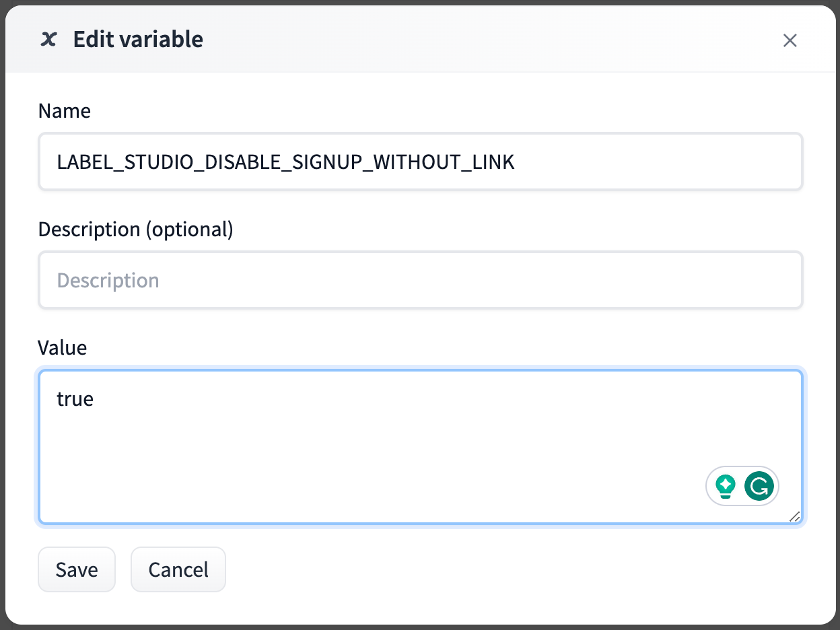Click the LABEL_STUDIO_DISABLE_SIGNUP_WITHOUT_LINK text

tap(285, 162)
